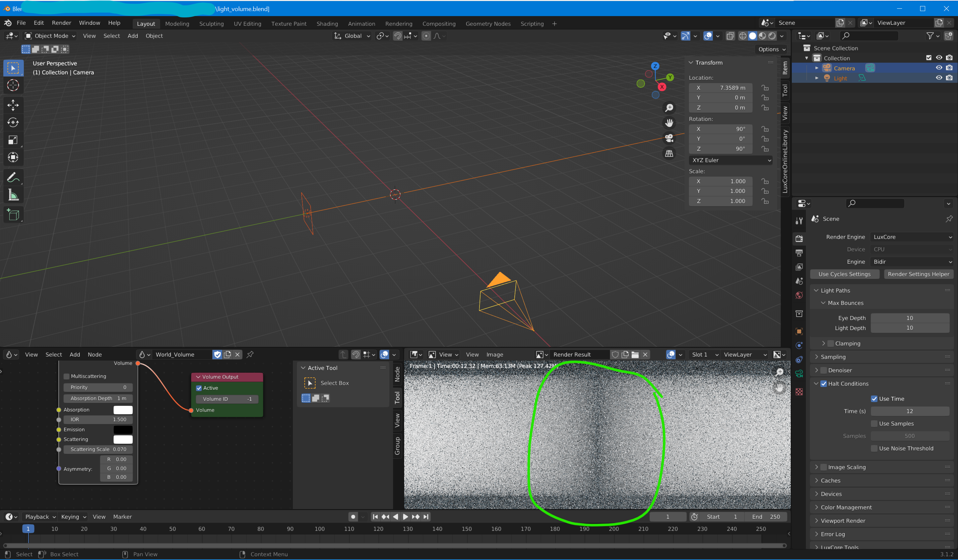Screen dimensions: 958x560
Task: Open the XYZ Euler rotation mode dropdown
Action: click(x=731, y=160)
